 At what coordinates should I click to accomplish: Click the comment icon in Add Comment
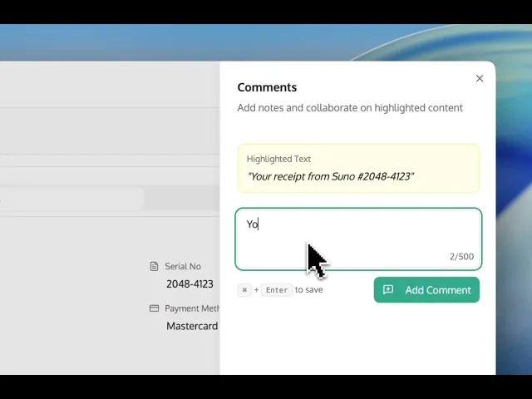coord(388,289)
